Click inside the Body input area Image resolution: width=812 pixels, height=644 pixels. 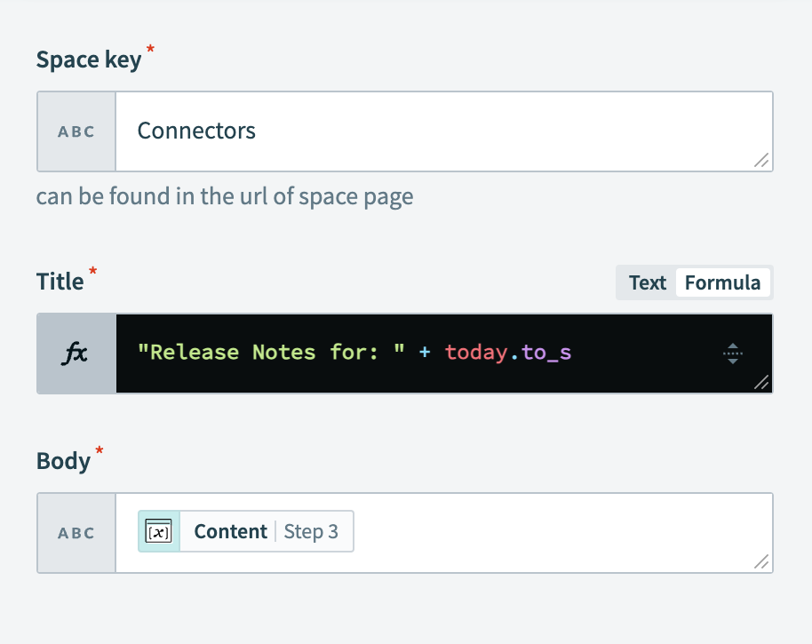[x=489, y=533]
